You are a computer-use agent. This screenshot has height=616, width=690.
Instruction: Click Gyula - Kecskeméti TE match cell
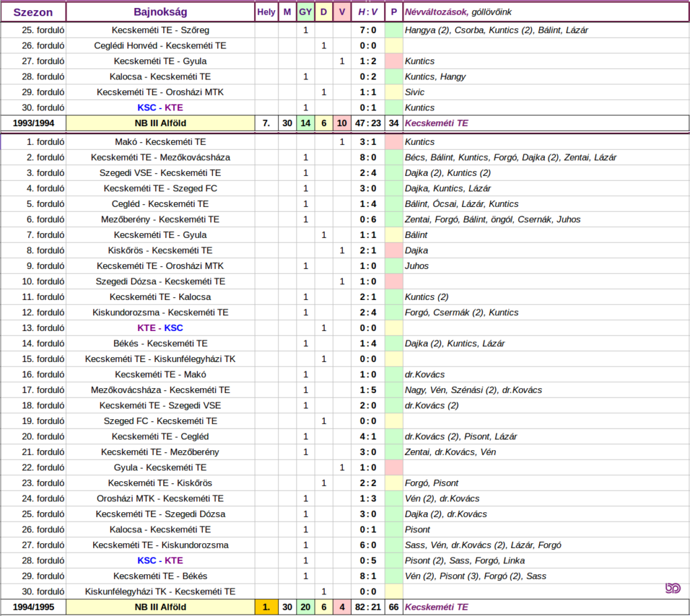pyautogui.click(x=160, y=467)
